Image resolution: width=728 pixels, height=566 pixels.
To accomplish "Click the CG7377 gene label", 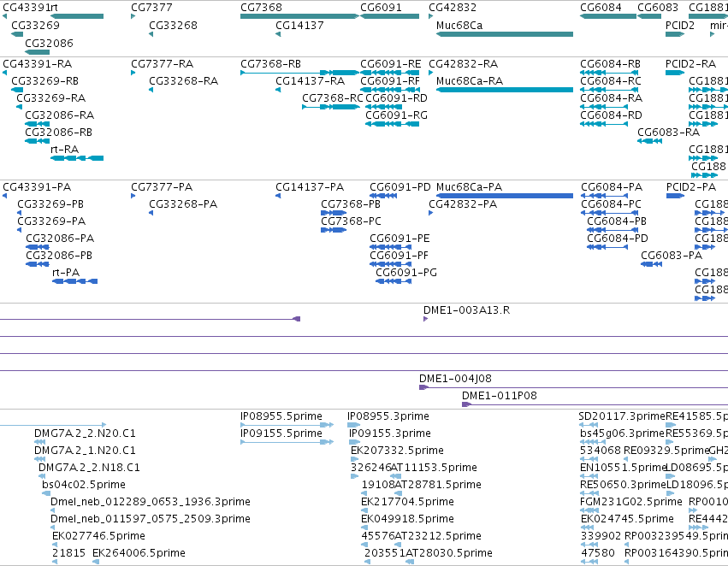I will point(151,8).
